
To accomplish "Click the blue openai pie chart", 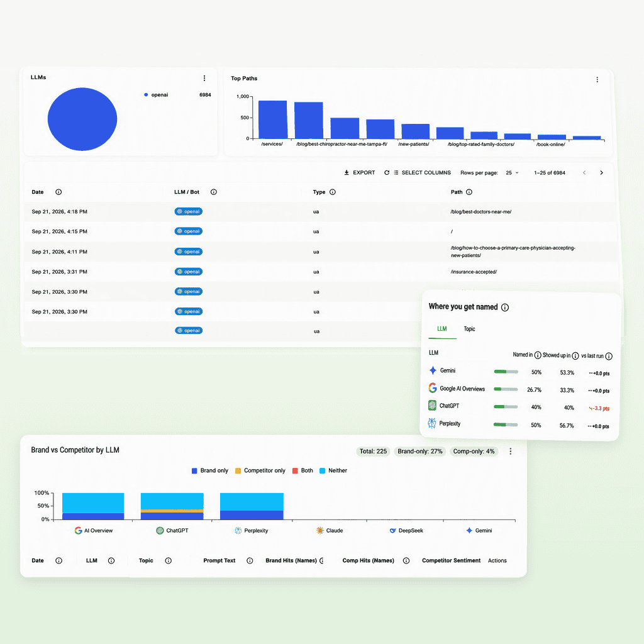I will (x=82, y=119).
